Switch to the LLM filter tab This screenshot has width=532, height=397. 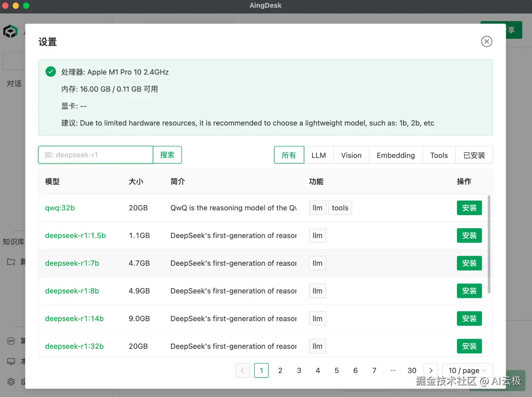coord(319,155)
